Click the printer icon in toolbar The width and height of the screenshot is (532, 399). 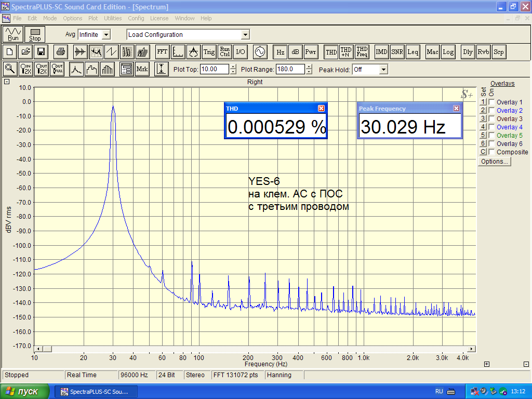(x=60, y=52)
